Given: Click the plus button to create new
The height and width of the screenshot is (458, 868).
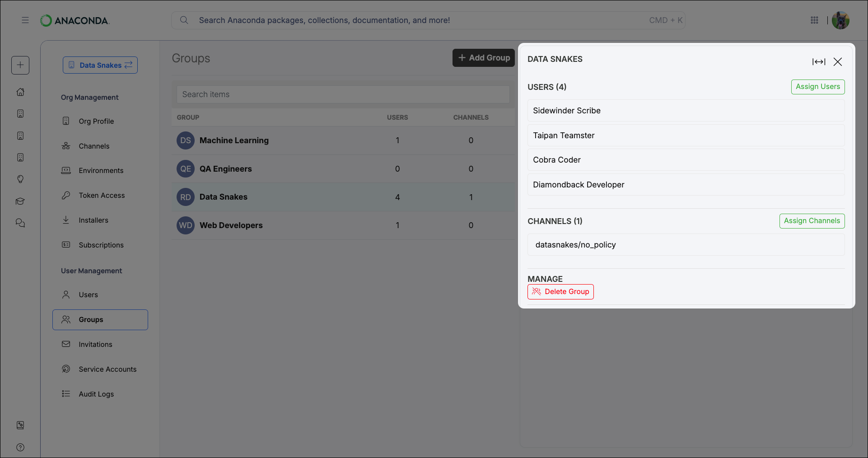Looking at the screenshot, I should 20,65.
